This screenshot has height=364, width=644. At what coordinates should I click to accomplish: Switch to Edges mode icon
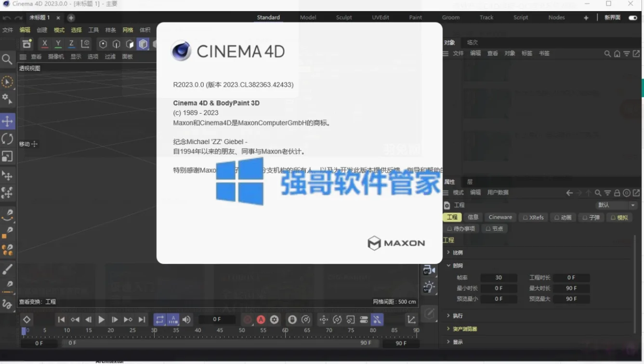click(x=116, y=44)
